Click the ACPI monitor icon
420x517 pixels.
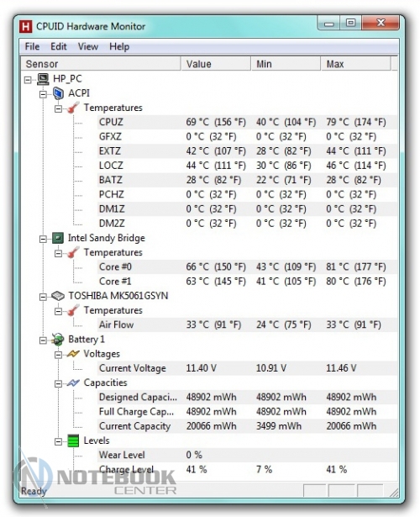(58, 93)
